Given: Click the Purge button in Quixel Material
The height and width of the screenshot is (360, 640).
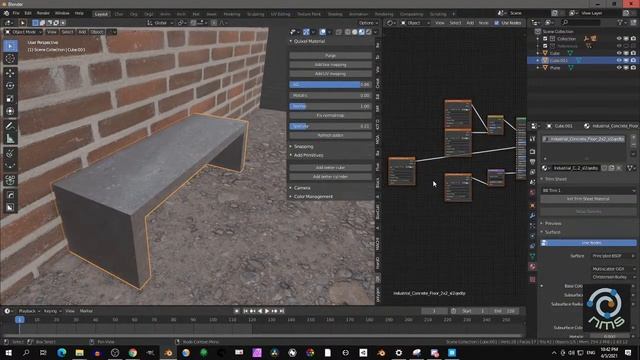Looking at the screenshot, I should pyautogui.click(x=331, y=56).
